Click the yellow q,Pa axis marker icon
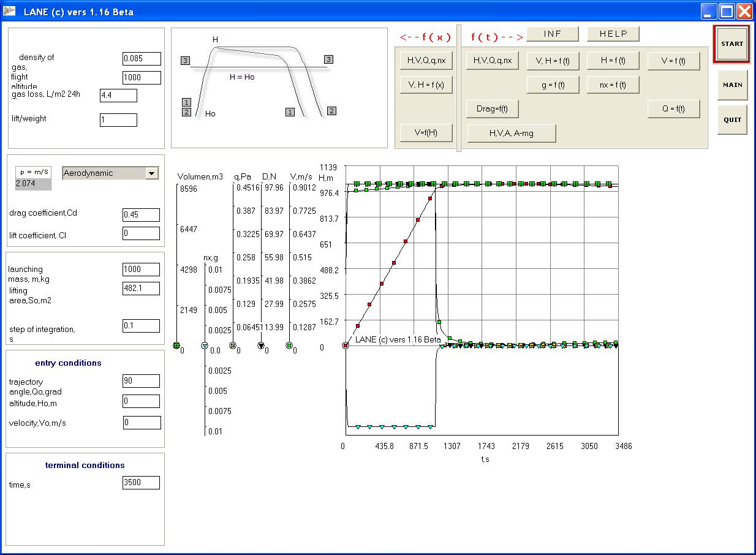The width and height of the screenshot is (756, 555). pyautogui.click(x=233, y=345)
